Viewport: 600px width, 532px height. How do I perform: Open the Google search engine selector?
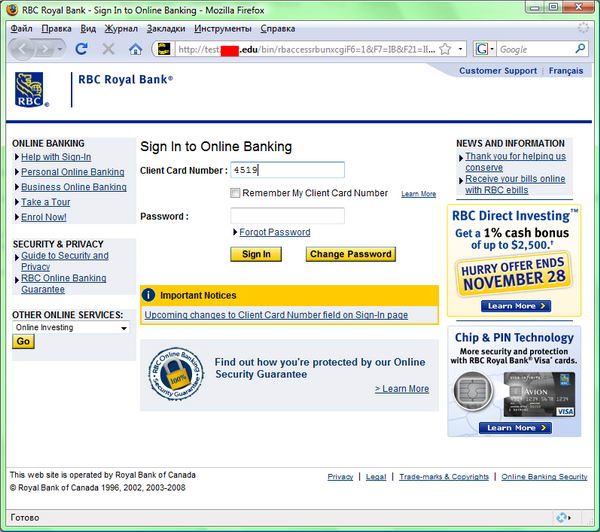(484, 49)
